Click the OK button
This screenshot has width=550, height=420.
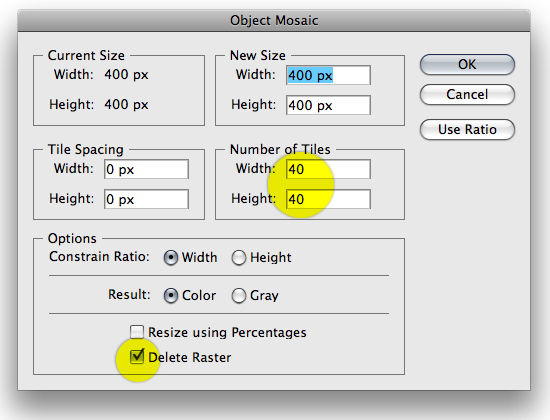[467, 65]
